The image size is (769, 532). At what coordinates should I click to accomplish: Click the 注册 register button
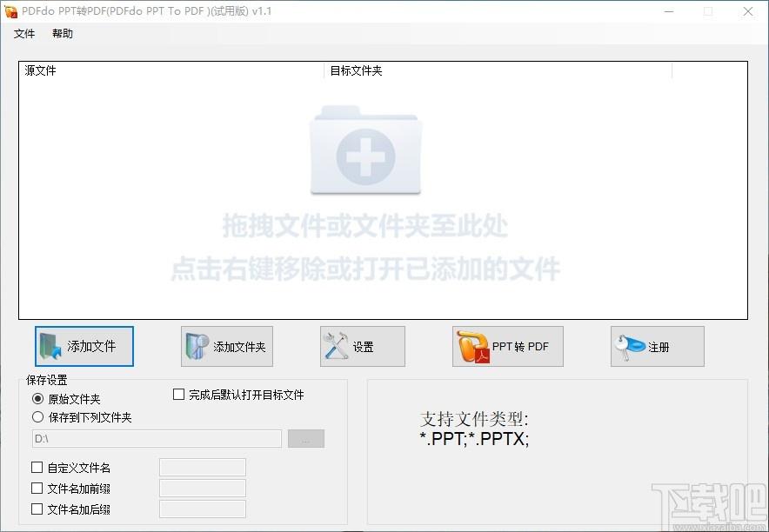point(657,346)
